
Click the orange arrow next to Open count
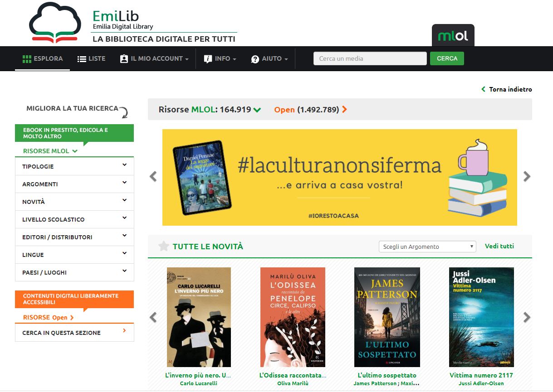coord(345,109)
